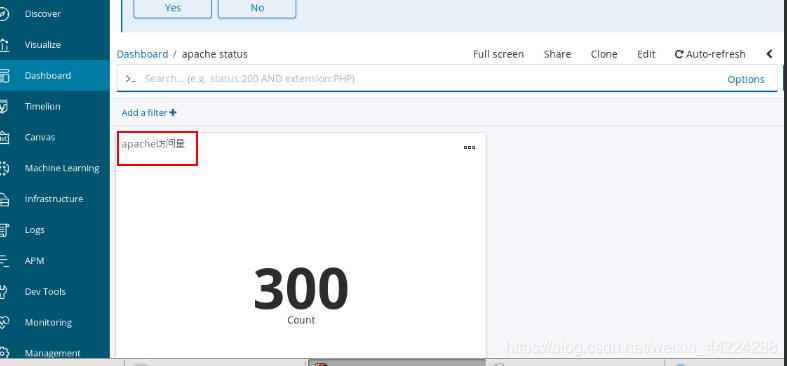Open the Monitoring section
The height and width of the screenshot is (366, 787).
click(x=48, y=322)
